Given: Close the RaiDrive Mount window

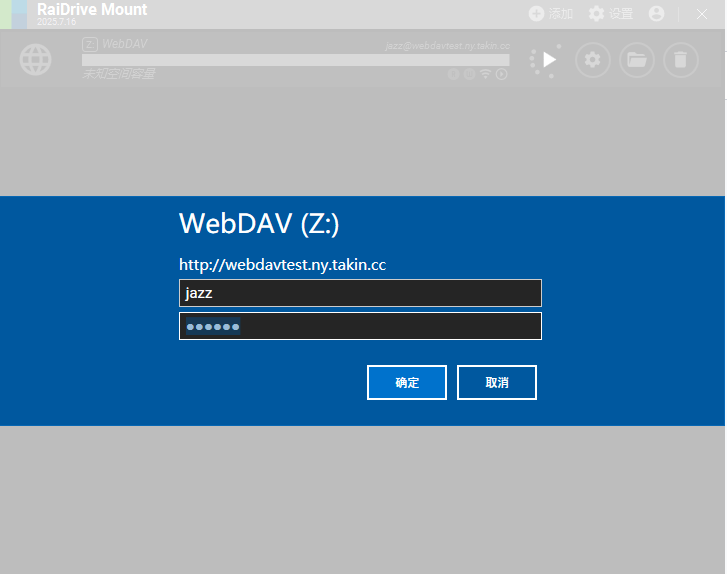Looking at the screenshot, I should tap(701, 14).
